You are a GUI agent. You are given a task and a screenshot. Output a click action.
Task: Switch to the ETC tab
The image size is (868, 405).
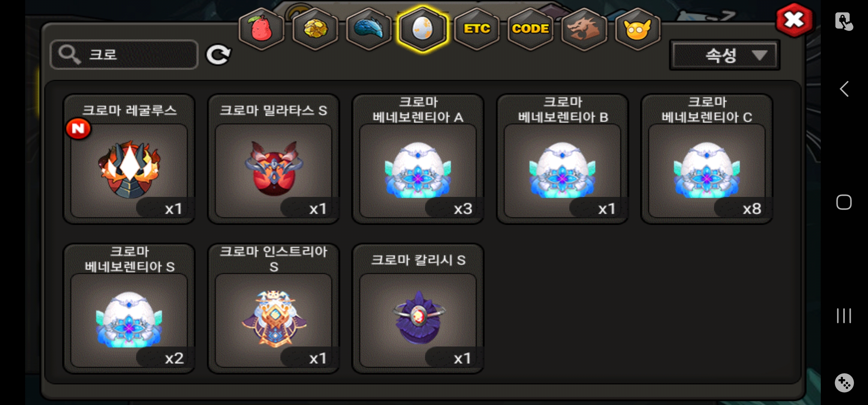pyautogui.click(x=477, y=29)
